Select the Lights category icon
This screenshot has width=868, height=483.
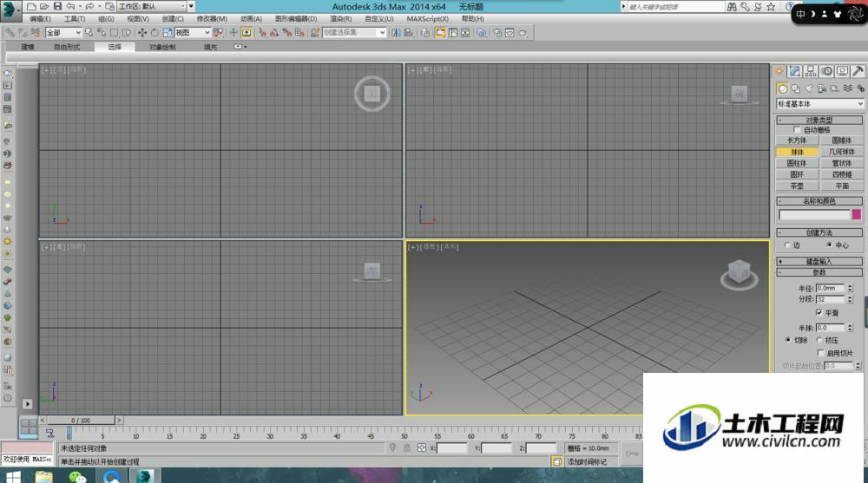tap(809, 88)
